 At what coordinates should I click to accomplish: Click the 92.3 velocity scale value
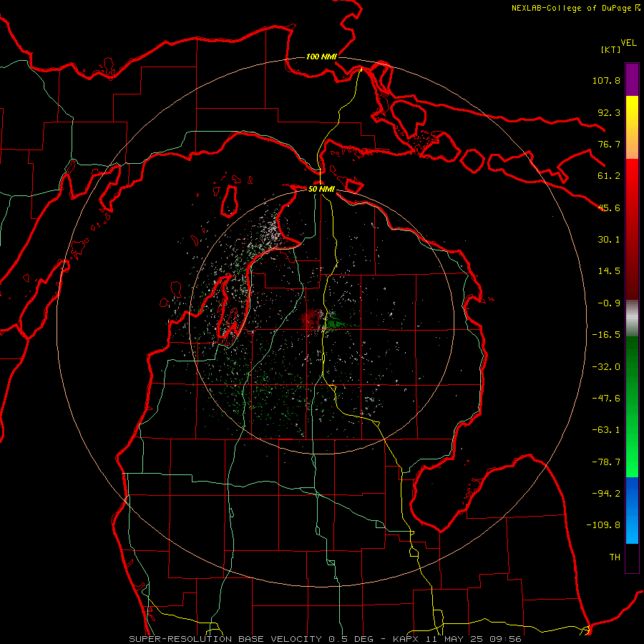[x=609, y=112]
